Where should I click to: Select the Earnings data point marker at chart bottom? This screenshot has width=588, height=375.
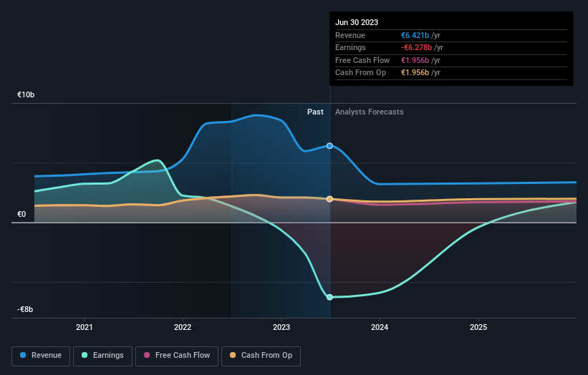tap(329, 297)
